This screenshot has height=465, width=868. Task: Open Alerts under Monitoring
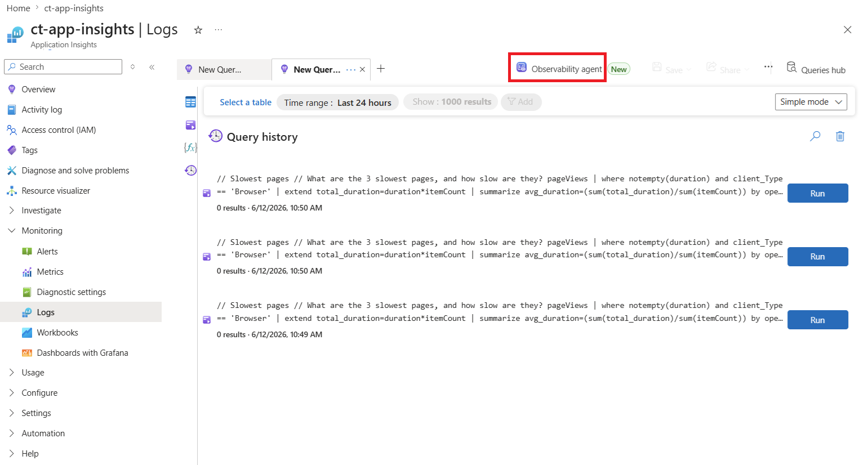click(47, 252)
